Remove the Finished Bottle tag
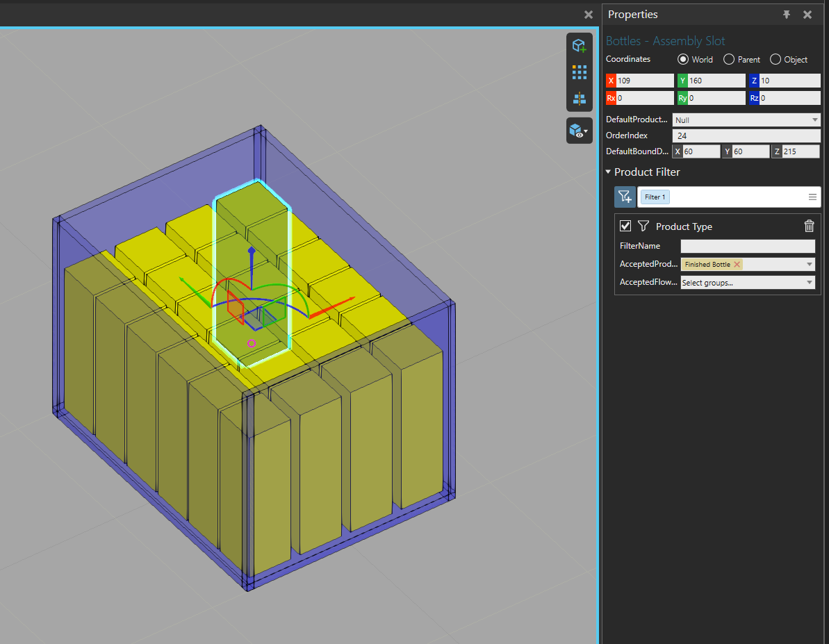This screenshot has height=644, width=829. (737, 264)
